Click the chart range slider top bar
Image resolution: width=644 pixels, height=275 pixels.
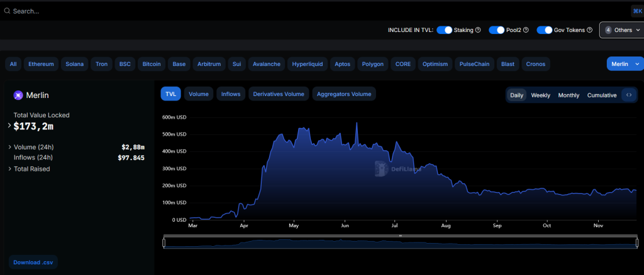tap(401, 235)
